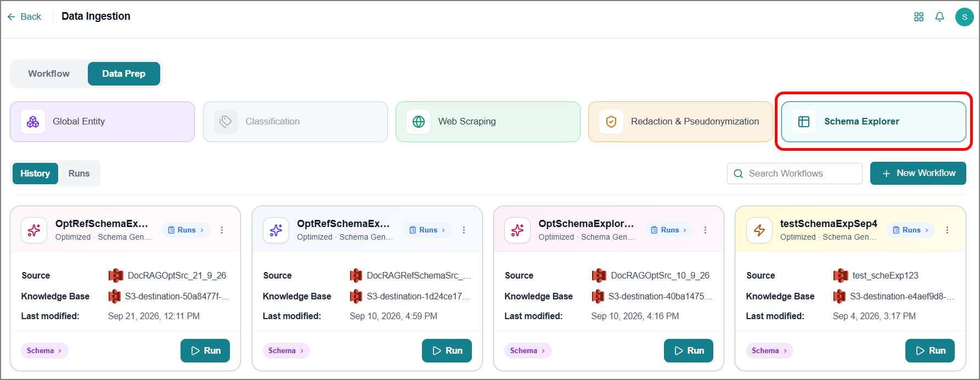
Task: Open Runs for first OptRefSchemaEx card
Action: coord(186,230)
